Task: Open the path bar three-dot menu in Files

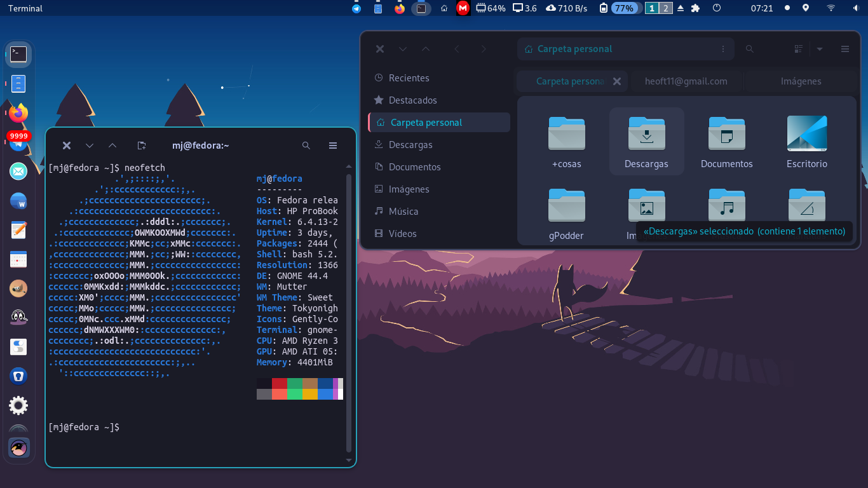Action: coord(722,49)
